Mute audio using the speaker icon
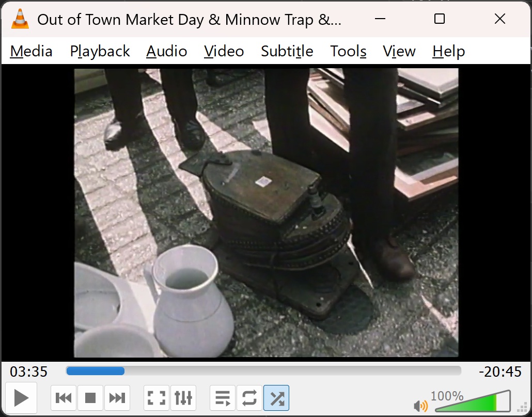 pyautogui.click(x=421, y=406)
